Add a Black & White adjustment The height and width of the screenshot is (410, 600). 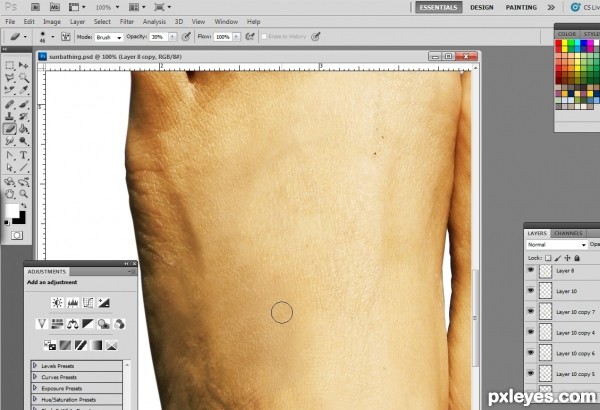click(x=88, y=324)
